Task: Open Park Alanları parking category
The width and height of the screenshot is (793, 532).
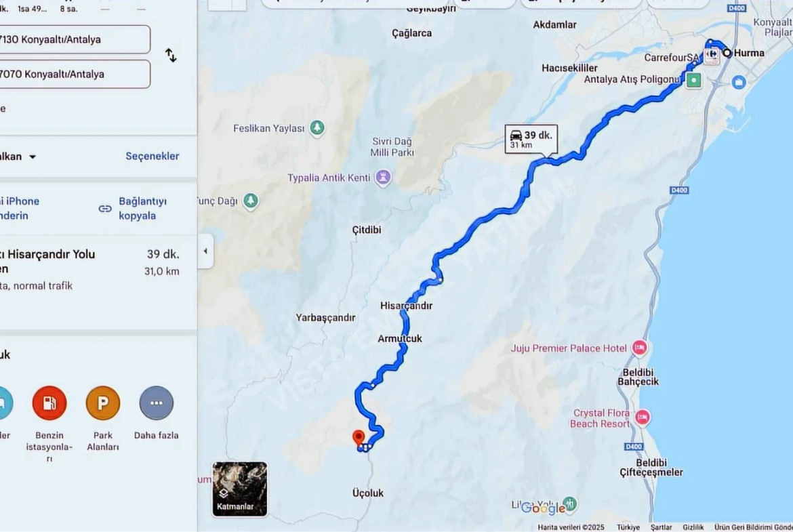Action: click(x=102, y=403)
